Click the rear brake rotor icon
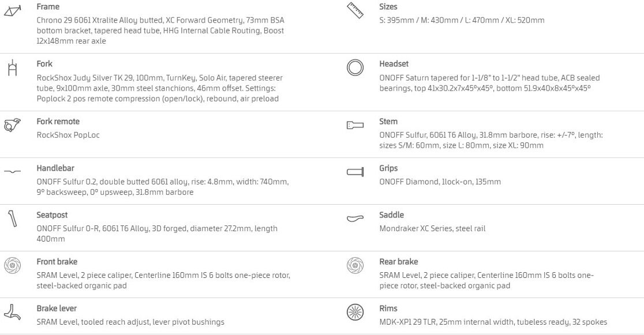This screenshot has width=644, height=335. 355,265
